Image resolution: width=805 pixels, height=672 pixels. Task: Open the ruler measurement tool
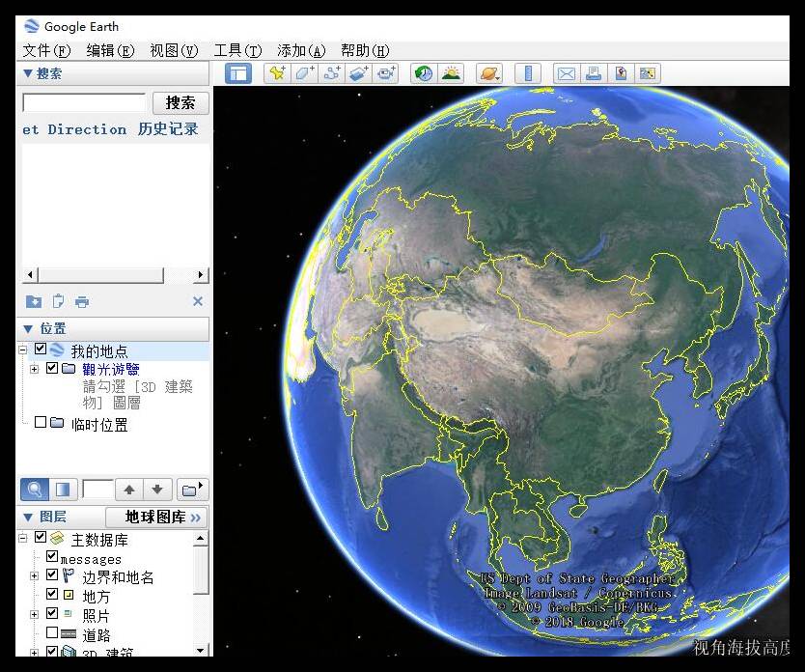[528, 73]
